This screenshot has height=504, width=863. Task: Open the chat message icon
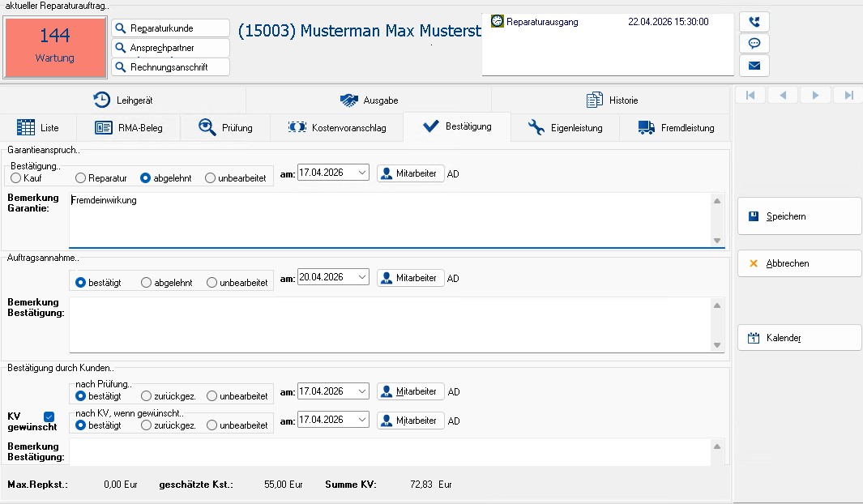point(754,44)
